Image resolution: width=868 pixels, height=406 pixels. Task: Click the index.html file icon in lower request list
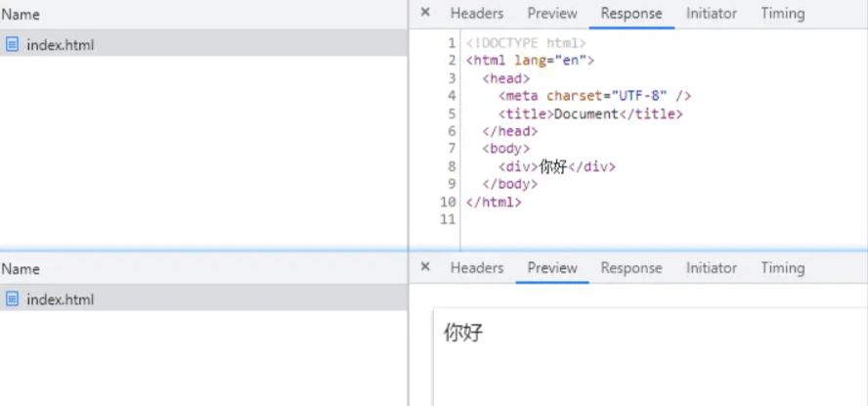click(12, 299)
